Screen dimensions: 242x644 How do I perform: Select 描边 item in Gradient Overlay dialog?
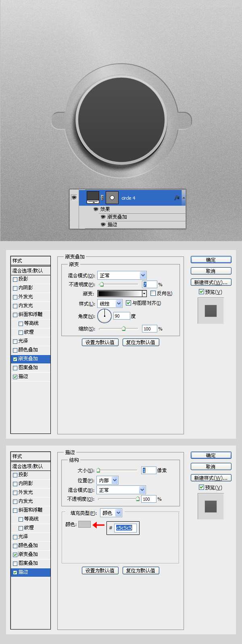click(31, 376)
